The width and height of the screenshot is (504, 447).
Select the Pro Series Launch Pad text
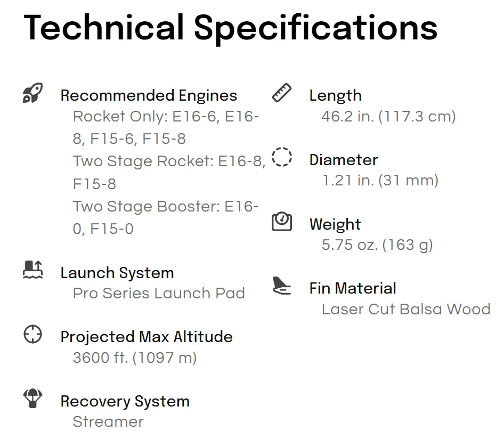[x=159, y=293]
